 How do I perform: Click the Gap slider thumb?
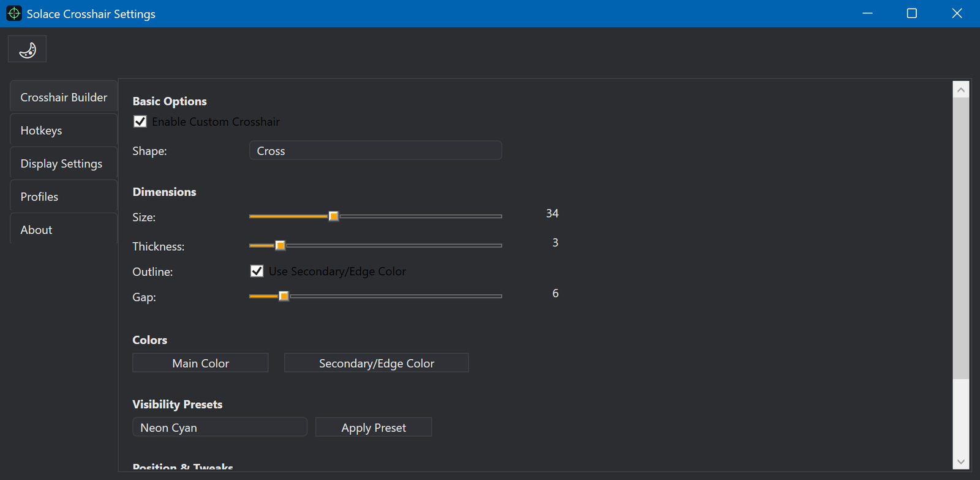[x=284, y=296]
